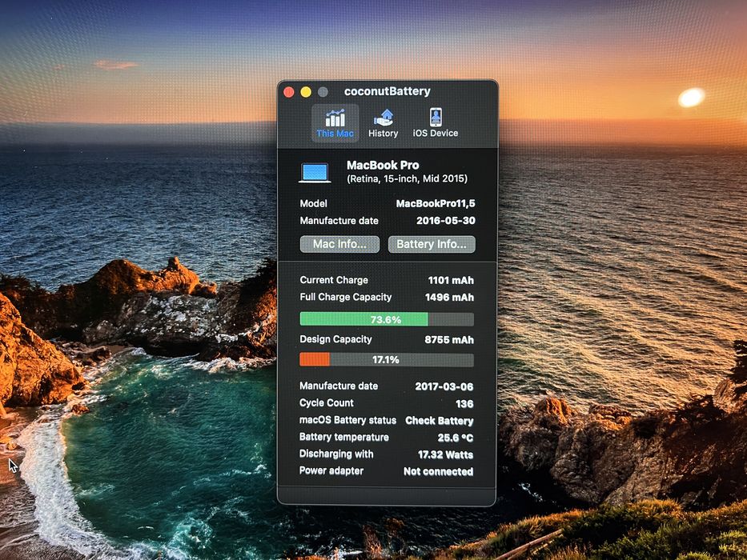Minimize coconutBattery with the yellow button
This screenshot has height=560, width=747.
coord(306,92)
